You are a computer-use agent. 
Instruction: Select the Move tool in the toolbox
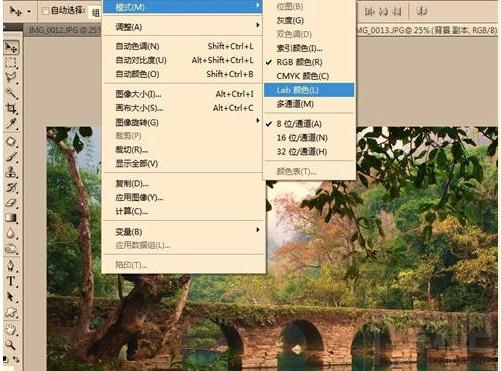tap(11, 47)
